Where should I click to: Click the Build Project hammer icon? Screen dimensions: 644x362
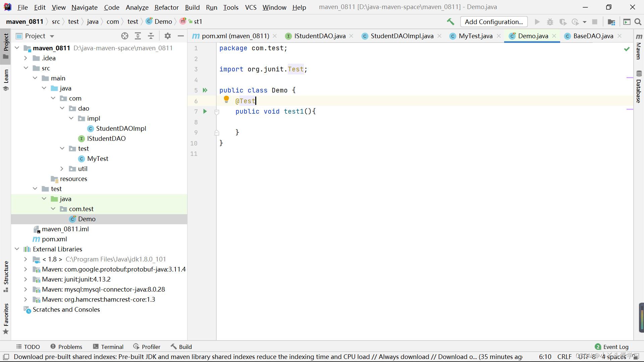[x=450, y=22]
